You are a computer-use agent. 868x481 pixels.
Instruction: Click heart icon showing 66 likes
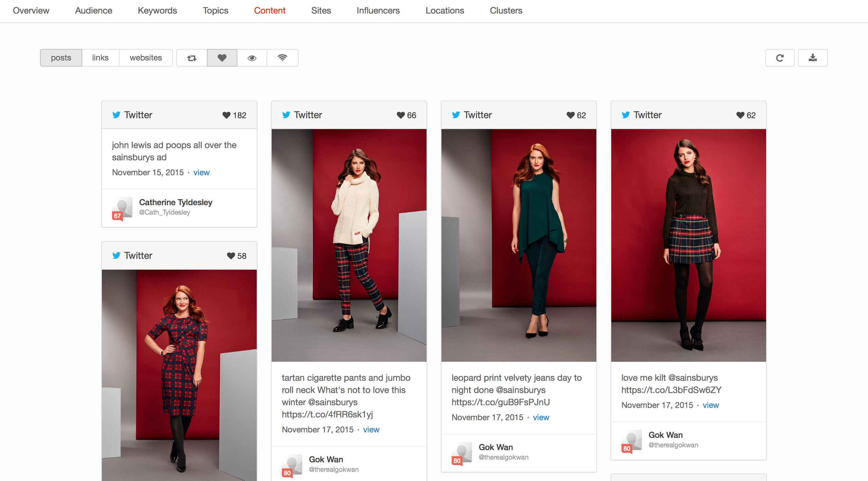(x=401, y=115)
